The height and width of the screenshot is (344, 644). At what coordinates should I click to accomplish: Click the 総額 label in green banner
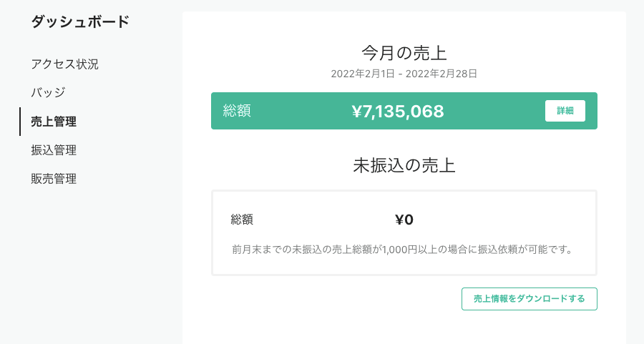click(x=237, y=111)
